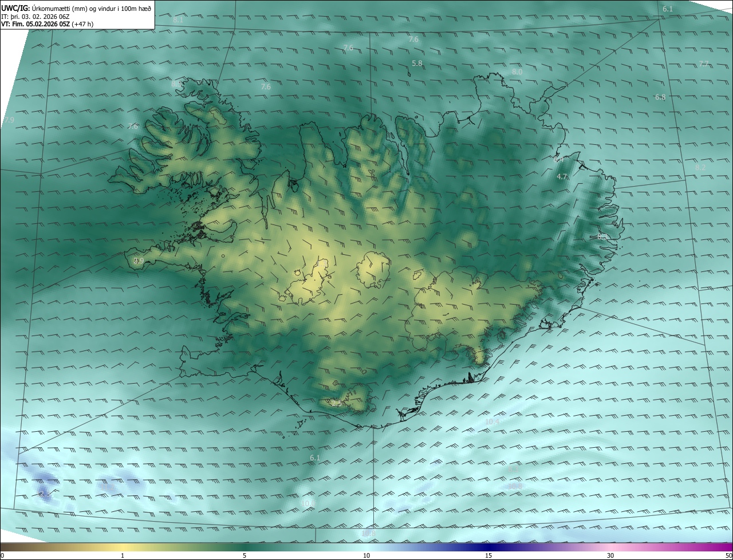733x560 pixels.
Task: Click the 2.9 value label on Snæfellsnes peninsula
Action: (139, 261)
